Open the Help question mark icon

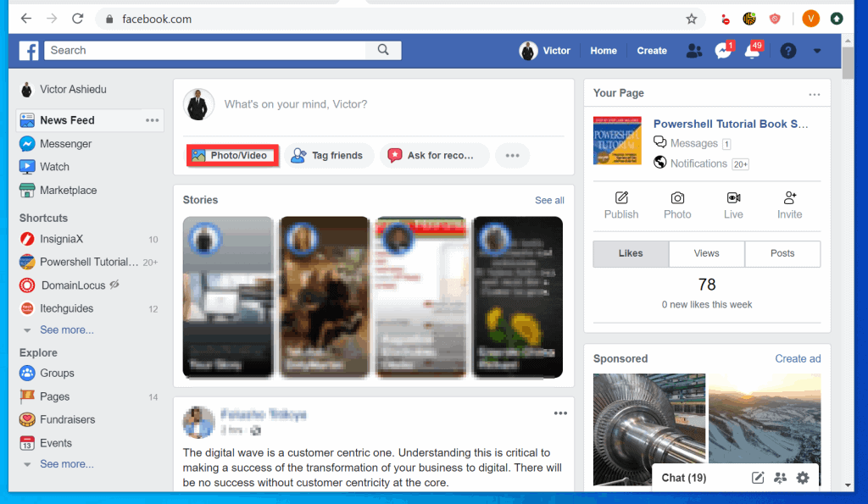[x=787, y=51]
